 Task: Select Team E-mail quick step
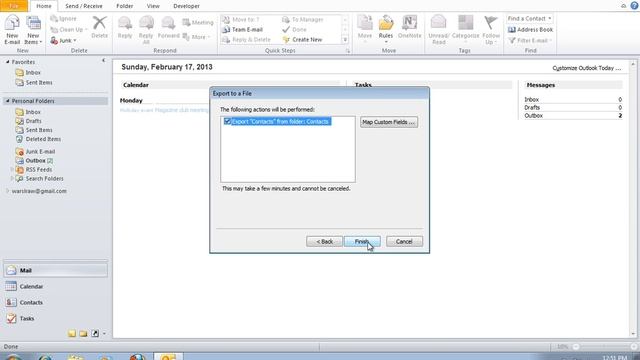tap(243, 30)
